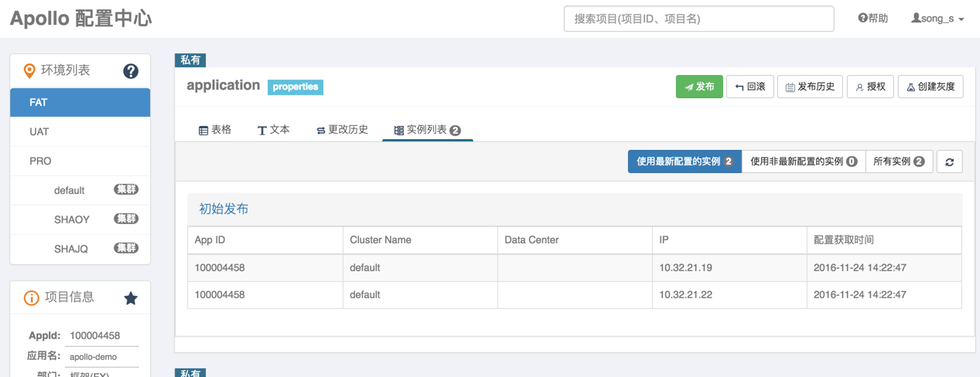Open the 文本 text tab
Viewport: 980px width, 377px height.
point(274,130)
